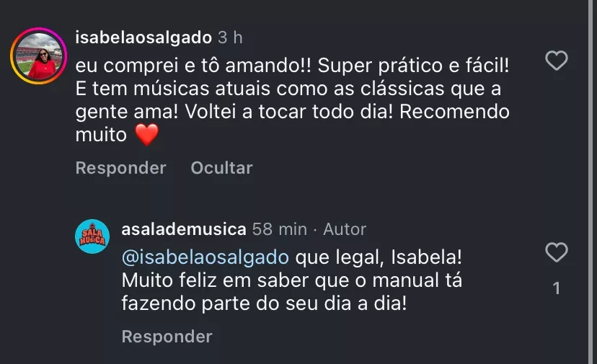The height and width of the screenshot is (364, 597).
Task: Open the asalademusica username link
Action: coord(184,229)
